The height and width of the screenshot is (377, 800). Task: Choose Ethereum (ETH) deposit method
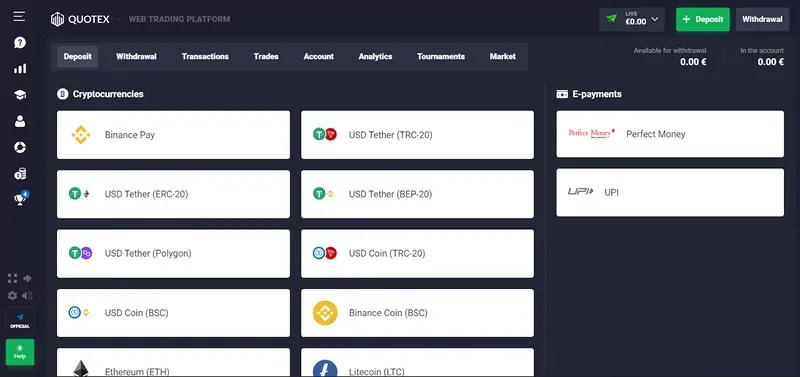coord(173,363)
